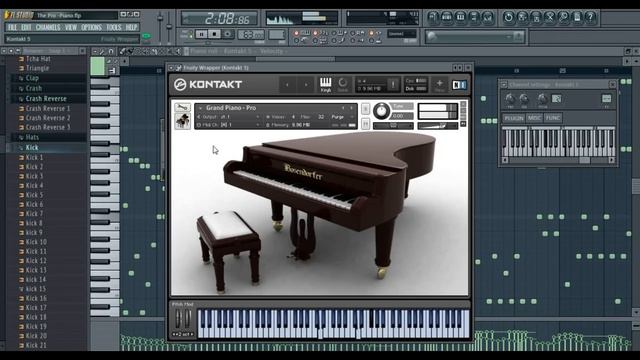This screenshot has width=640, height=360.
Task: Expand the Crash Reverse folder
Action: tap(46, 99)
